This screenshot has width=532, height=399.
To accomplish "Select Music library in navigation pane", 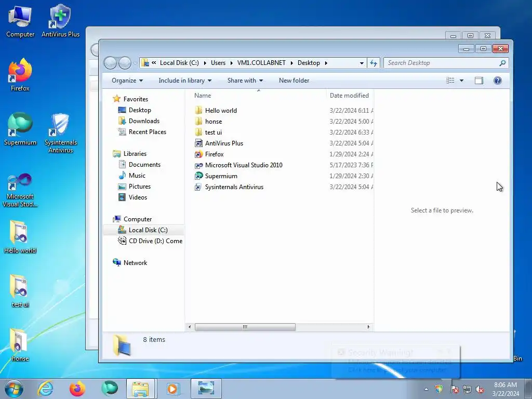I will [137, 176].
